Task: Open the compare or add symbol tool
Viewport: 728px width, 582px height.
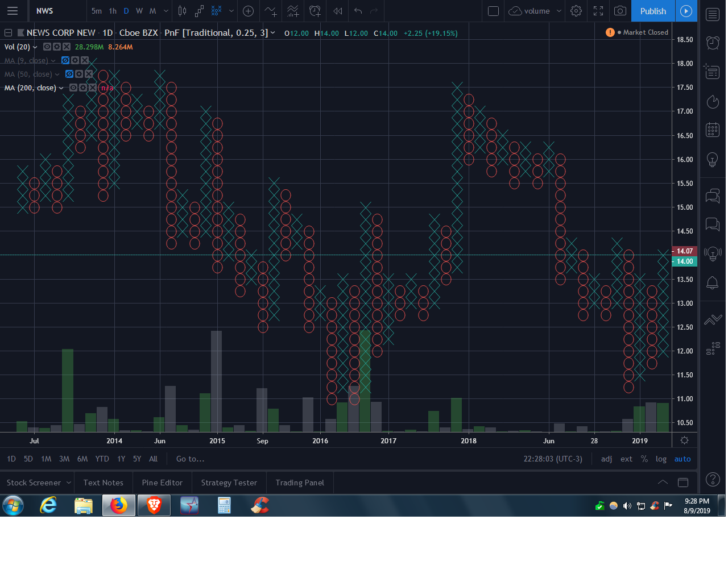Action: (248, 11)
